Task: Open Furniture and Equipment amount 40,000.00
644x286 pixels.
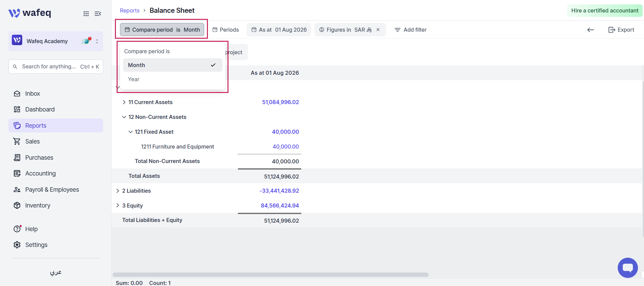Action: 286,147
